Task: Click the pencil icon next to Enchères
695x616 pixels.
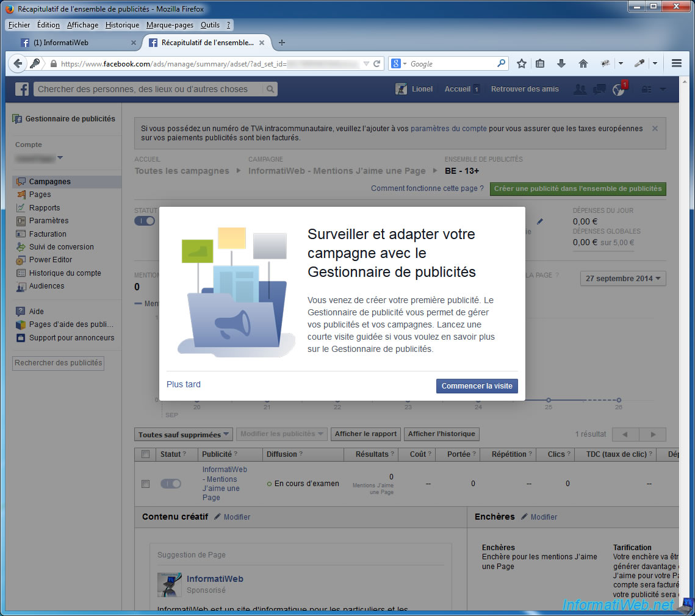Action: click(524, 517)
